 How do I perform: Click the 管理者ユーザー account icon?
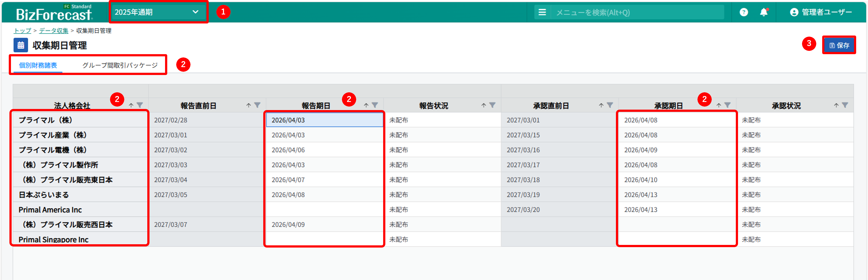[794, 12]
